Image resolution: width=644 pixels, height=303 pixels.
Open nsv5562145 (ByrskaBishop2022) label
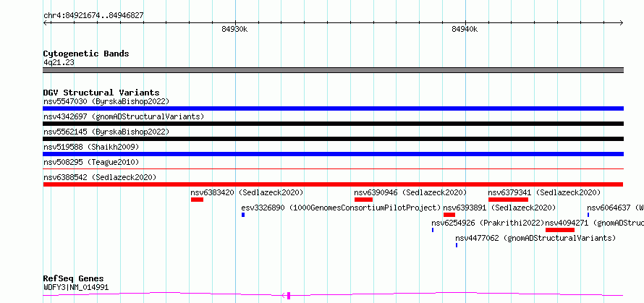[106, 132]
